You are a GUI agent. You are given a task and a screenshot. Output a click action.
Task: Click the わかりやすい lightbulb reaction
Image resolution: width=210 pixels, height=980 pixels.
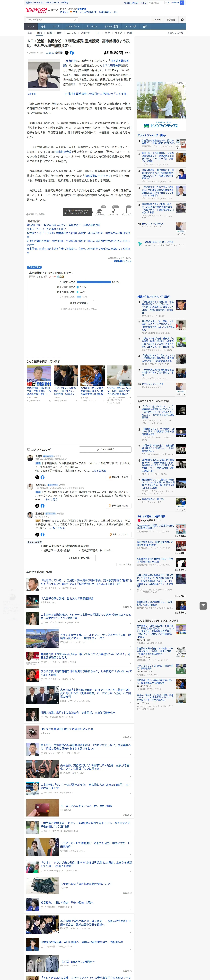click(113, 210)
